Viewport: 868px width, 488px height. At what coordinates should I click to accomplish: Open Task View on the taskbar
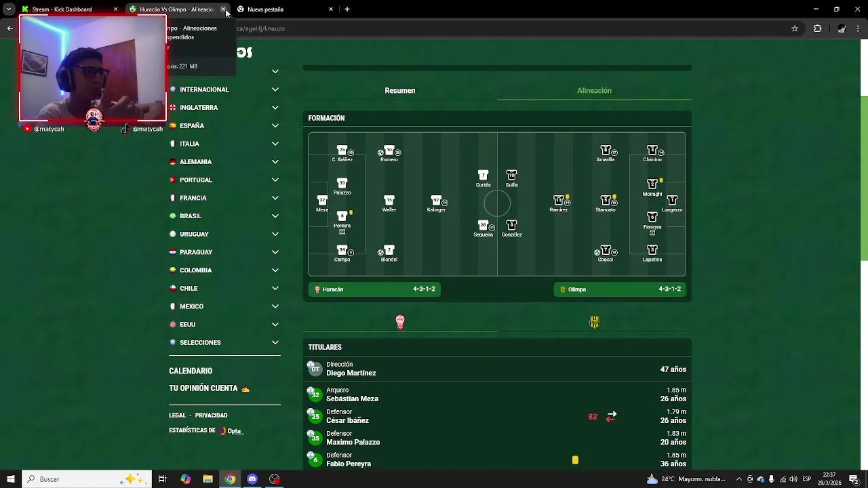click(x=163, y=479)
